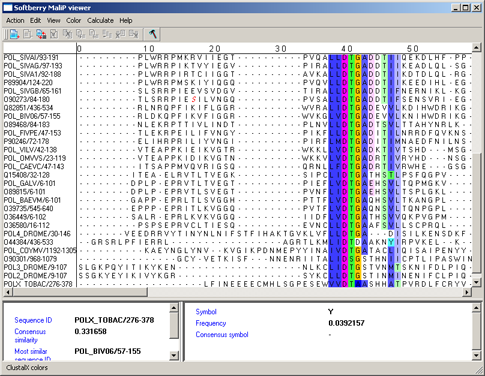This screenshot has height=376, width=485.
Task: Click the Symbol panel scroll-down arrow
Action: 476,356
